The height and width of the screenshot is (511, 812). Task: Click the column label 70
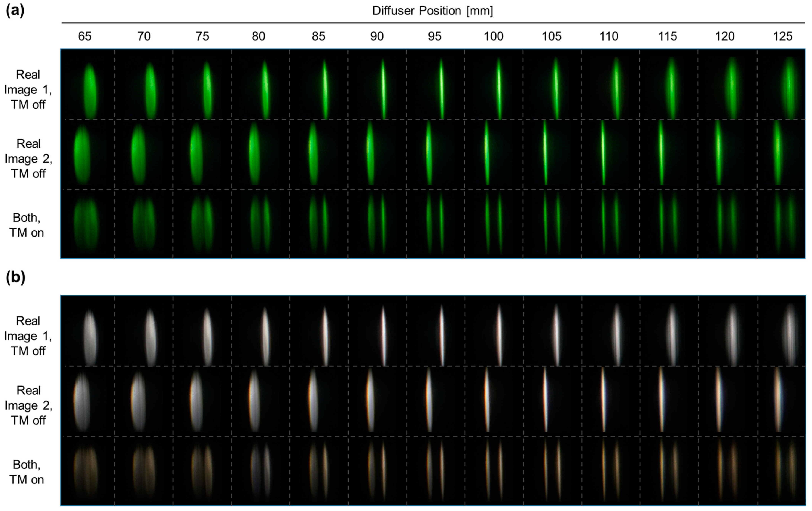point(144,36)
